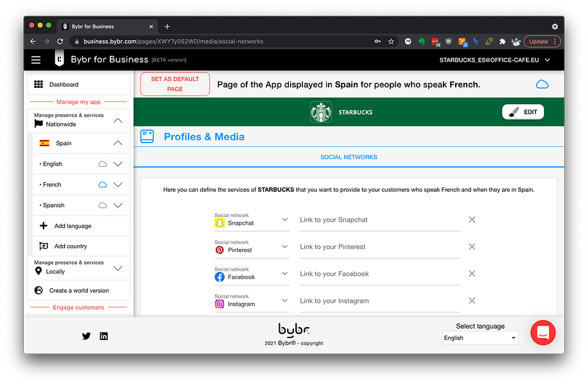Collapse the Nationwide presence section
The image size is (588, 385).
click(x=117, y=121)
